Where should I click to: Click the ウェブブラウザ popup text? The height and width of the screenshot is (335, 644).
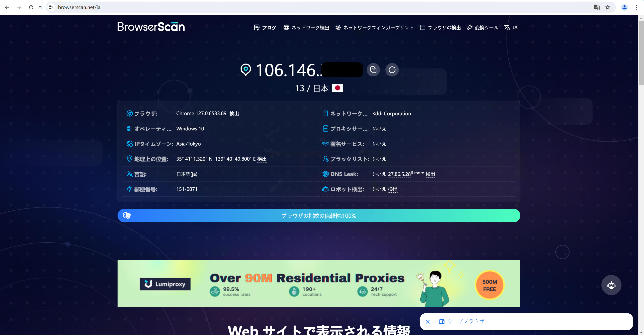click(x=465, y=321)
